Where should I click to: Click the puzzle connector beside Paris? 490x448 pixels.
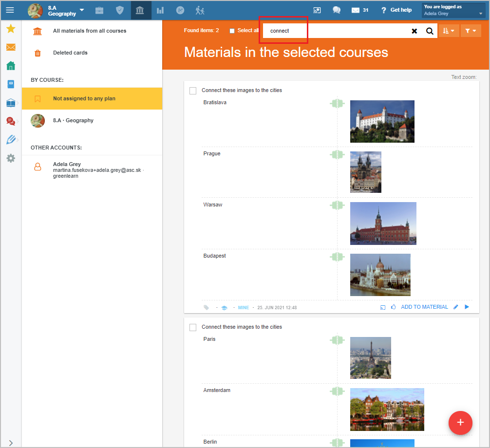(337, 340)
